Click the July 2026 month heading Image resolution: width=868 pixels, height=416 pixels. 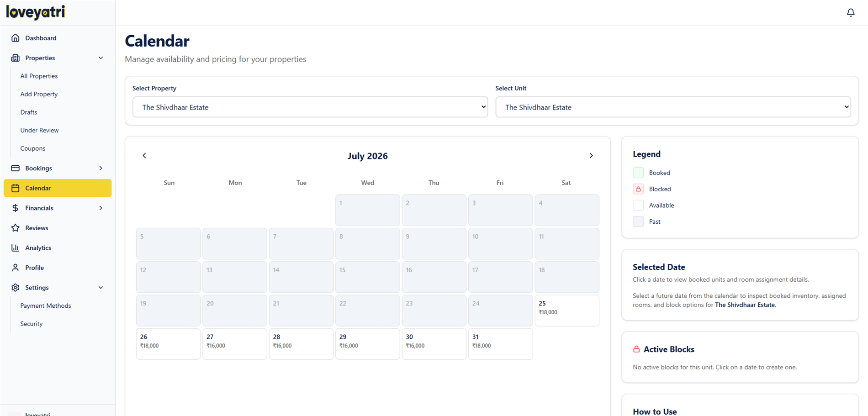[368, 156]
